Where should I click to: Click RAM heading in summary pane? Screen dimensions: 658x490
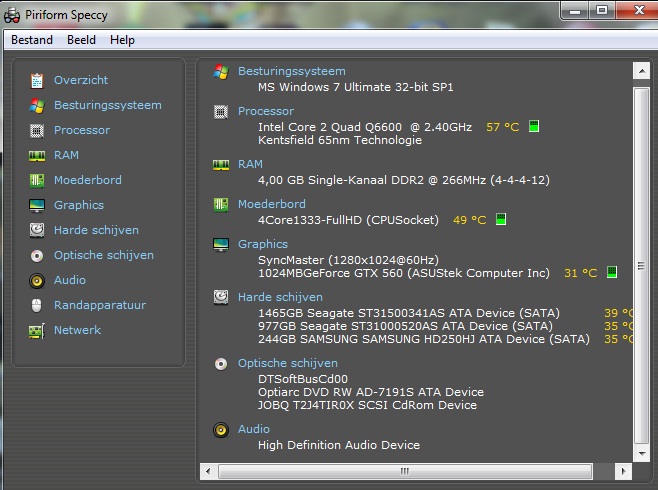(250, 164)
